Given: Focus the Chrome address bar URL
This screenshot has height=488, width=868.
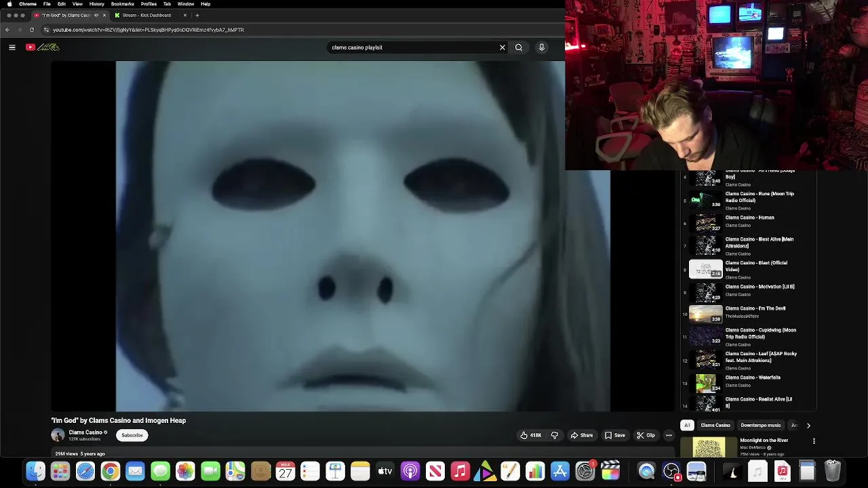Looking at the screenshot, I should pos(148,30).
